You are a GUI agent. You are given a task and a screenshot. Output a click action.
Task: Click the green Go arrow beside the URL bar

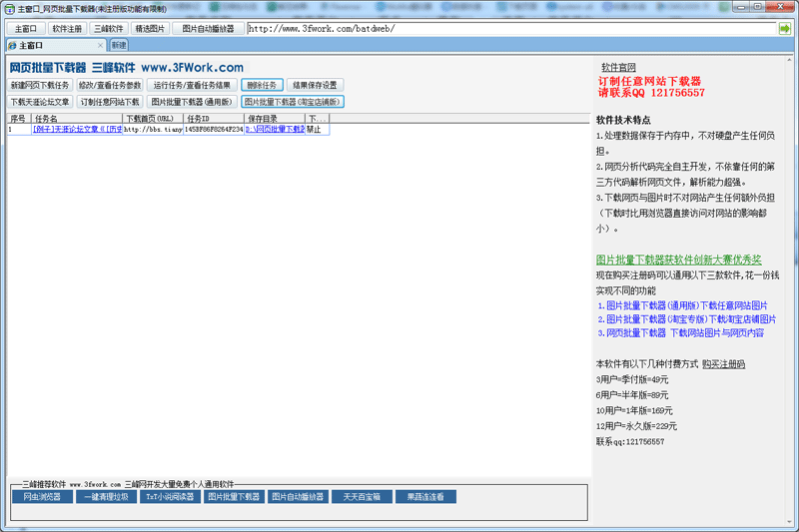click(785, 29)
